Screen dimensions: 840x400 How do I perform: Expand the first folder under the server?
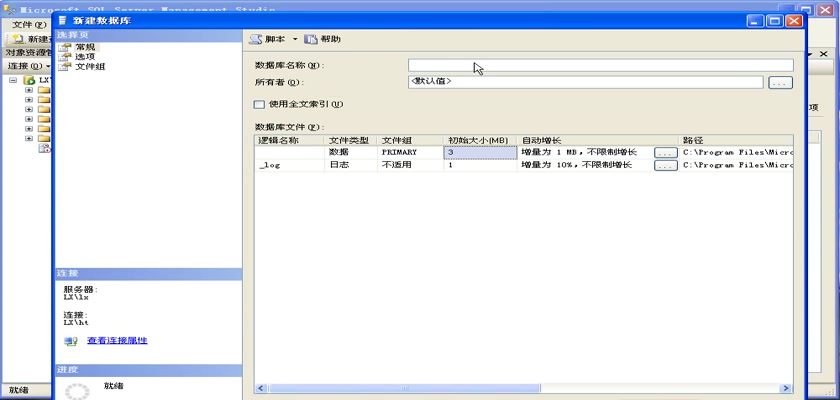(x=29, y=89)
